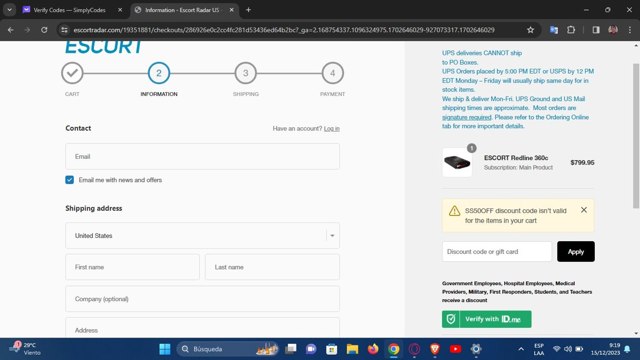
Task: Open the Chrome three-dot menu
Action: [630, 30]
